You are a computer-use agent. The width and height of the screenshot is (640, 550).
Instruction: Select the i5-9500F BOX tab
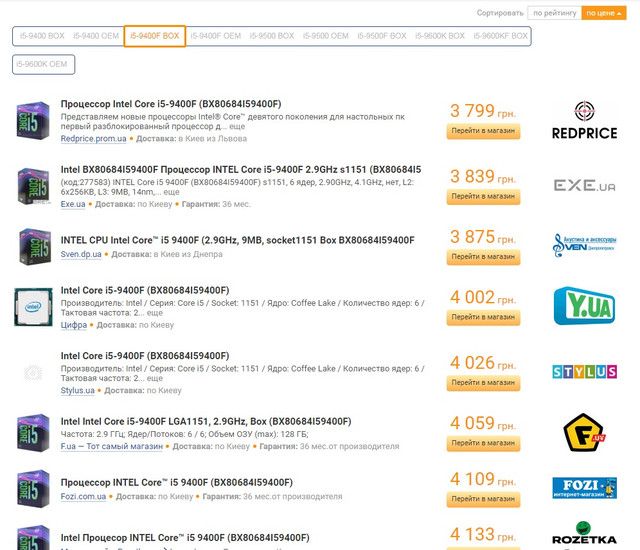[382, 36]
